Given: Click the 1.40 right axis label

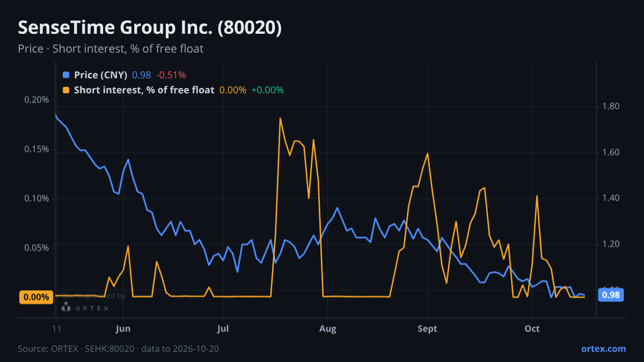Looking at the screenshot, I should click(611, 198).
